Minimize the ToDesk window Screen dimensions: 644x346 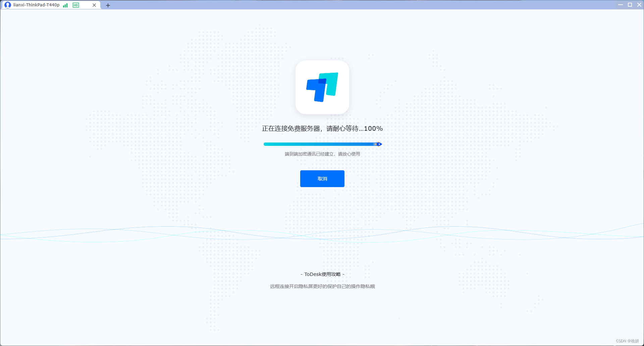[620, 5]
